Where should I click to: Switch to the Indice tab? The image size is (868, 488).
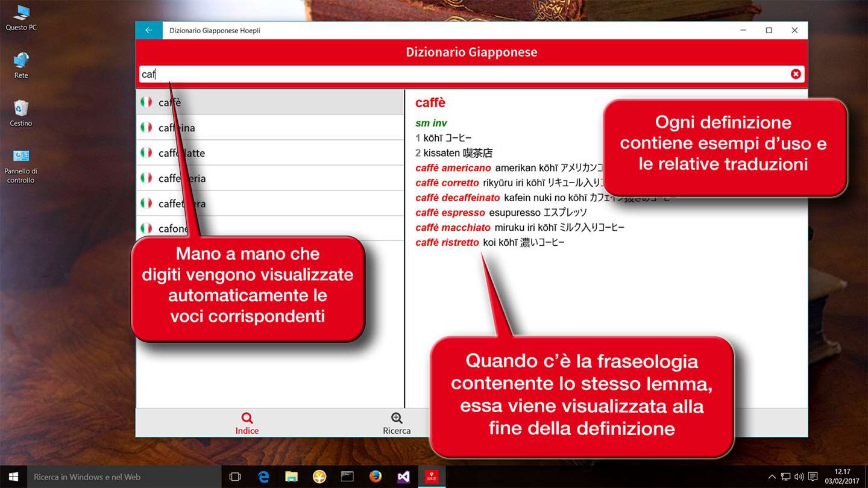247,424
